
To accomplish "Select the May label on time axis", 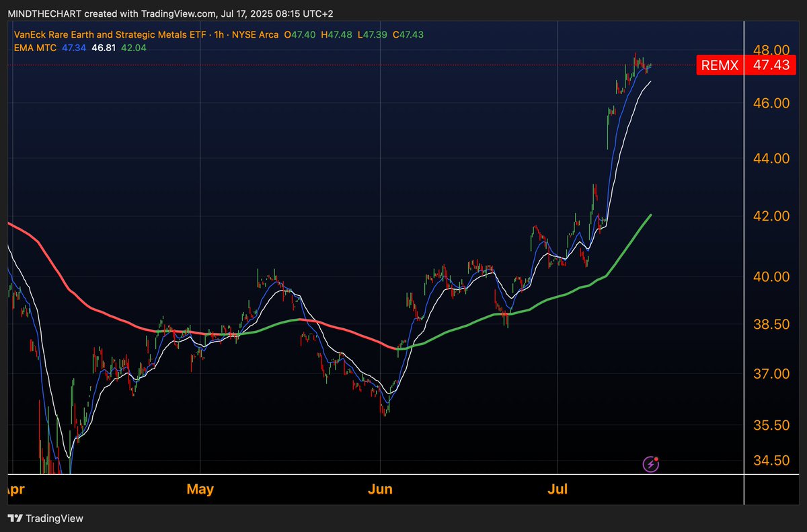I will 200,489.
